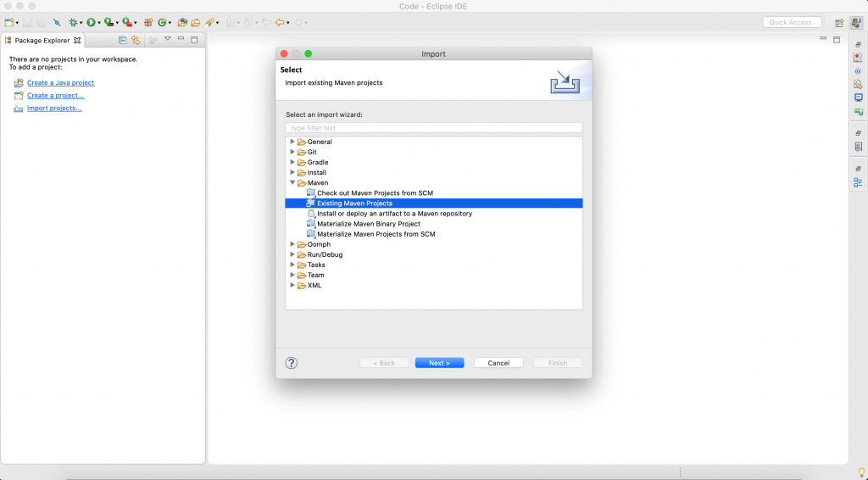Click the New Java Package toolbar icon
The height and width of the screenshot is (480, 868).
pos(148,23)
